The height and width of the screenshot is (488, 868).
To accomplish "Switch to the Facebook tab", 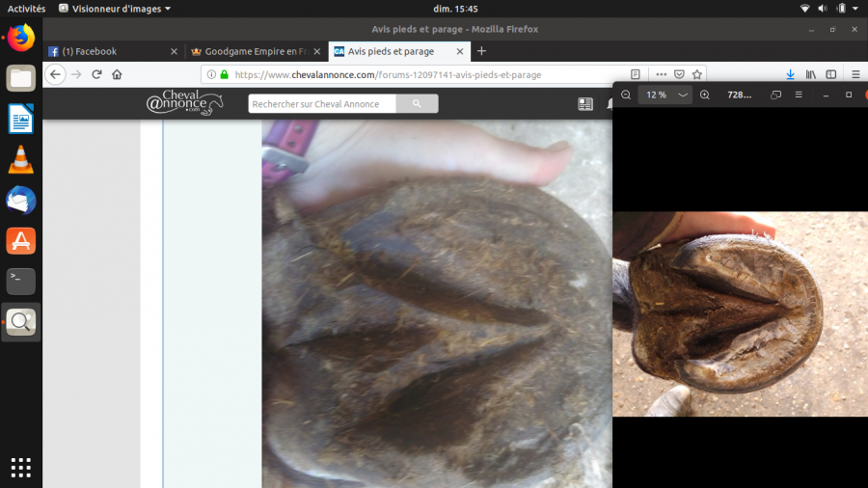I will tap(106, 51).
